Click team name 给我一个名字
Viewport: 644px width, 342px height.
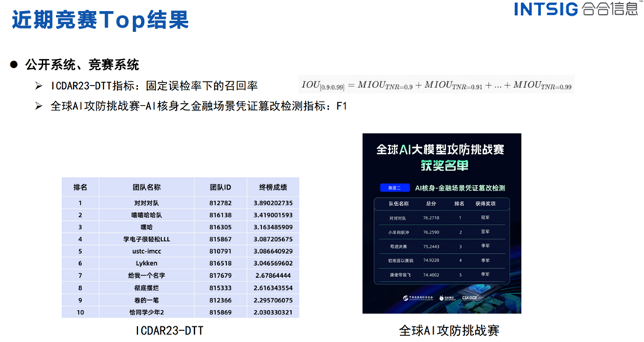pyautogui.click(x=146, y=276)
